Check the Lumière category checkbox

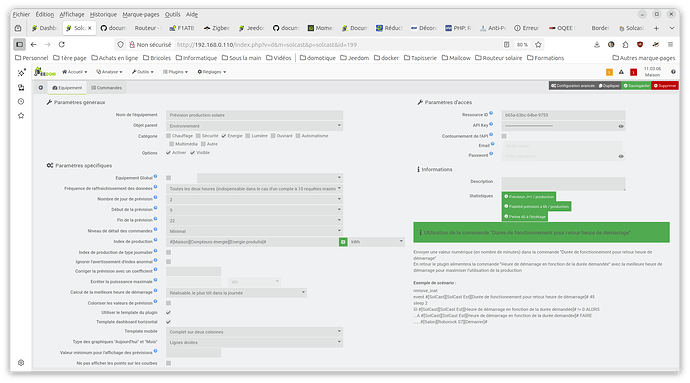click(x=248, y=136)
